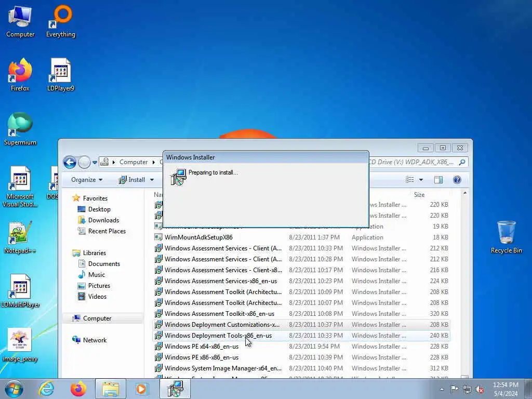Click the search magnifier in Explorer
The height and width of the screenshot is (399, 532).
point(462,162)
